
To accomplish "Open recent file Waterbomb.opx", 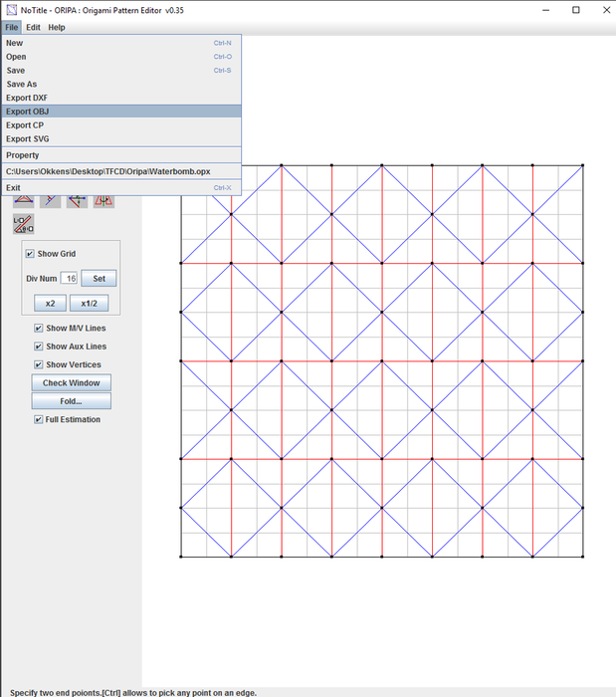I will click(121, 171).
